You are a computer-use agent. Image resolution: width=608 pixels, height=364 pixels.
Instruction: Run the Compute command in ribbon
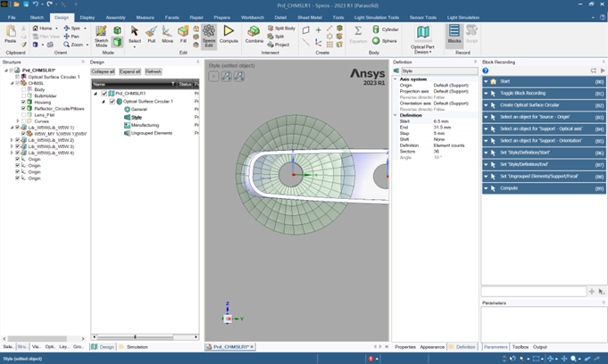point(229,34)
